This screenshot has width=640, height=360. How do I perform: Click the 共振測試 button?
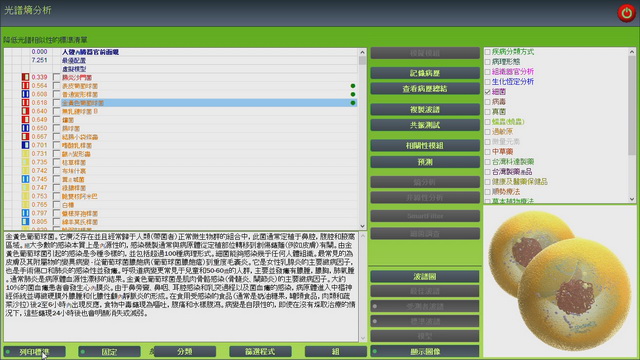[425, 125]
